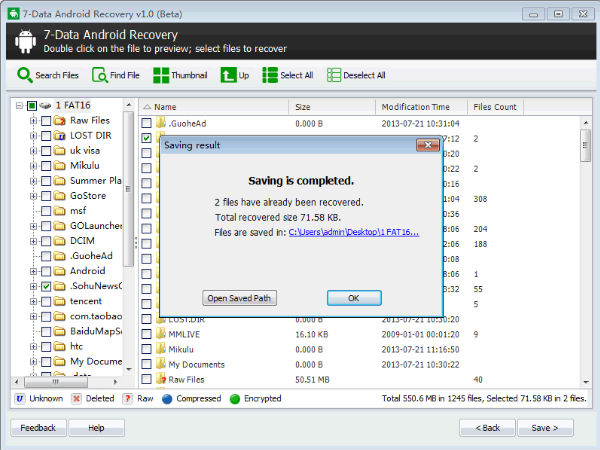Expand the Summer Pla tree node
The width and height of the screenshot is (600, 450).
point(33,181)
